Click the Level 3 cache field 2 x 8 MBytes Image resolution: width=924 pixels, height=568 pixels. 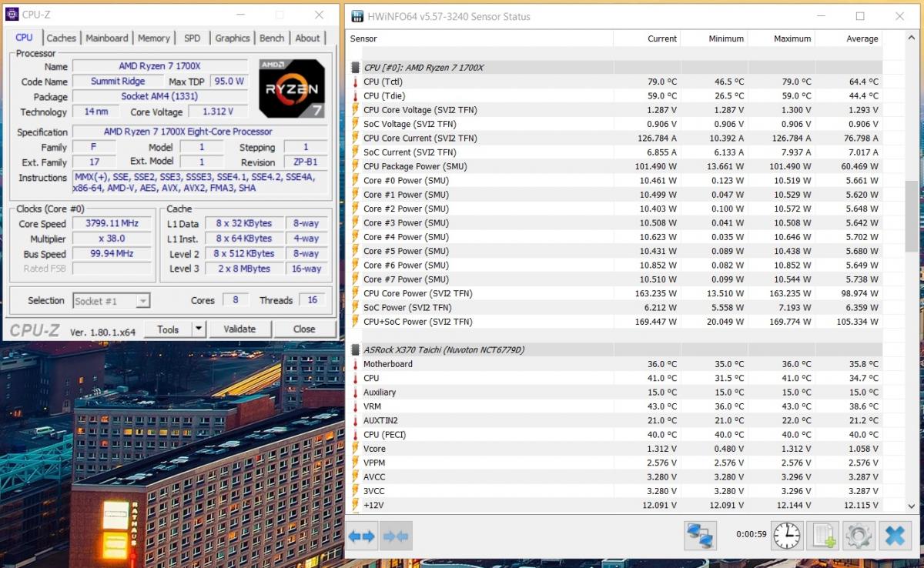243,269
